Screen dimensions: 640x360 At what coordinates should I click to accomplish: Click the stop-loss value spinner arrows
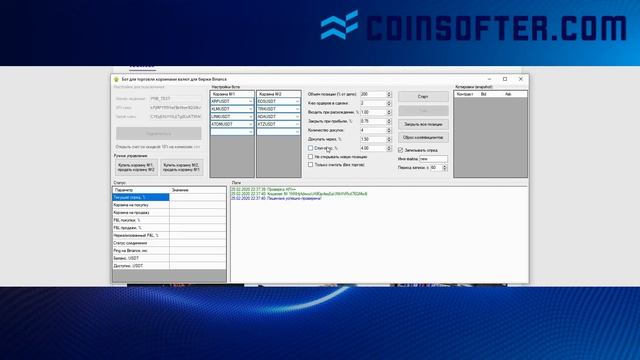coord(389,148)
